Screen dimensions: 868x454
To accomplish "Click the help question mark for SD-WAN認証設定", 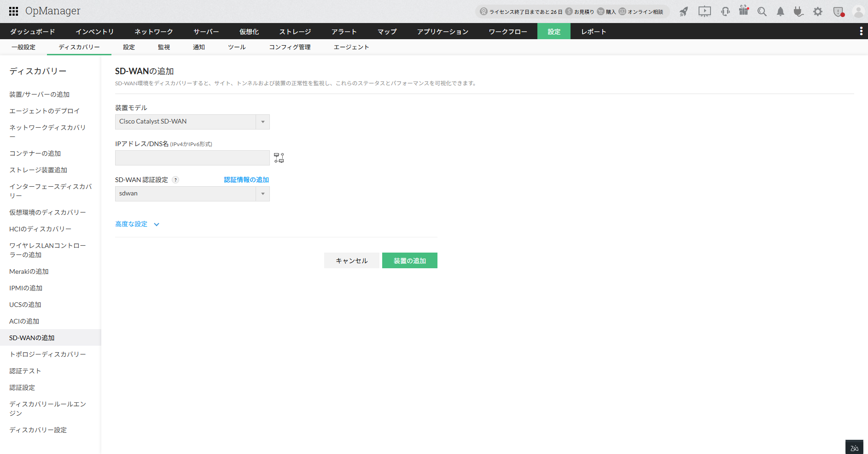I will point(175,180).
